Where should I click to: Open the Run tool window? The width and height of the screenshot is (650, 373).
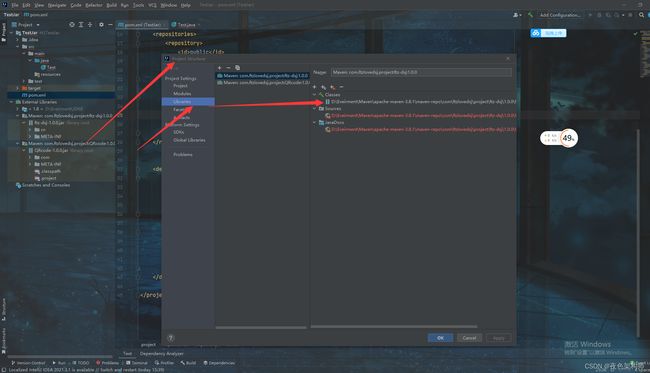click(59, 363)
